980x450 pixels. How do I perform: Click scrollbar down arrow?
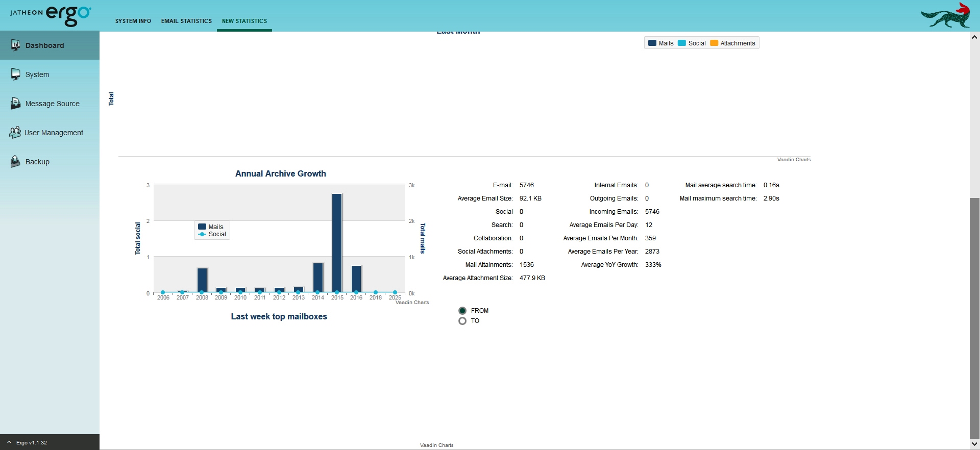point(974,444)
